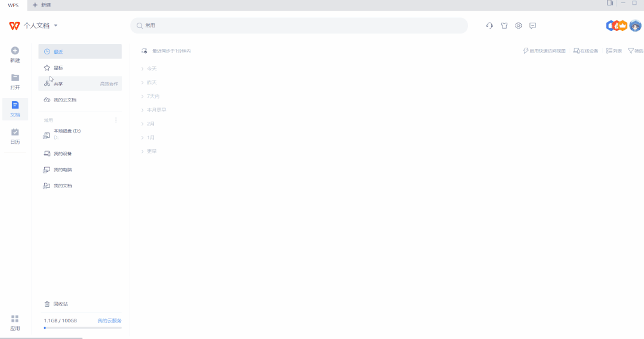Open the user avatar profile
Viewport: 644px width, 339px height.
coord(636,26)
